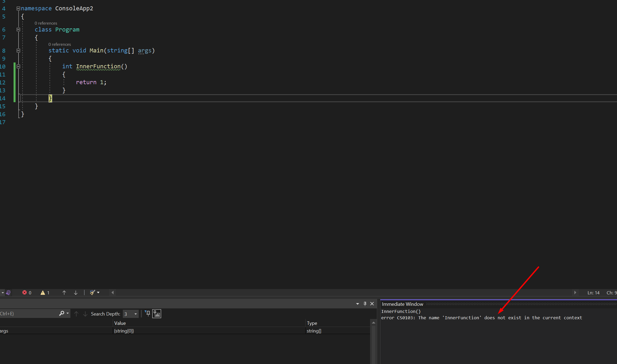Click the Ln: 14 line indicator

pyautogui.click(x=593, y=293)
